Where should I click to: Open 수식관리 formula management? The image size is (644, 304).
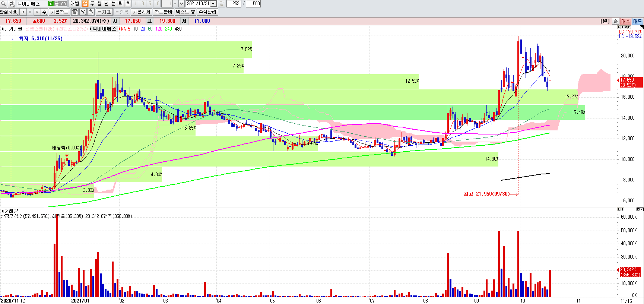tap(207, 12)
